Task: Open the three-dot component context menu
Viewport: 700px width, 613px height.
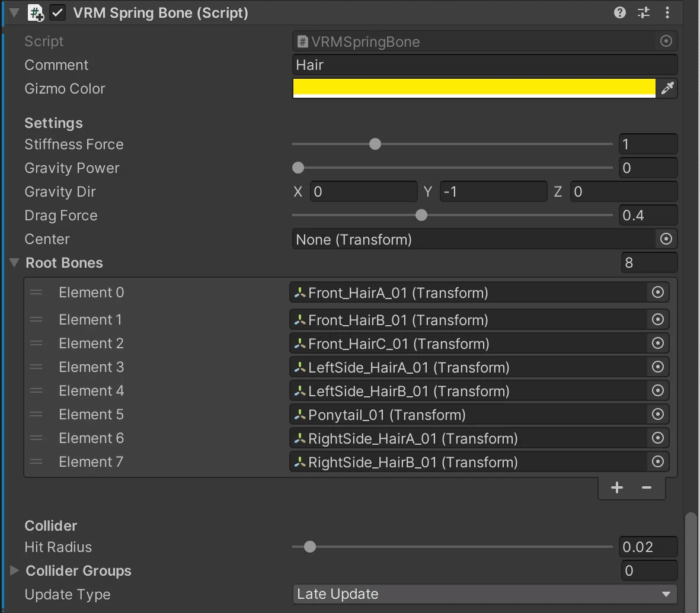Action: 667,12
